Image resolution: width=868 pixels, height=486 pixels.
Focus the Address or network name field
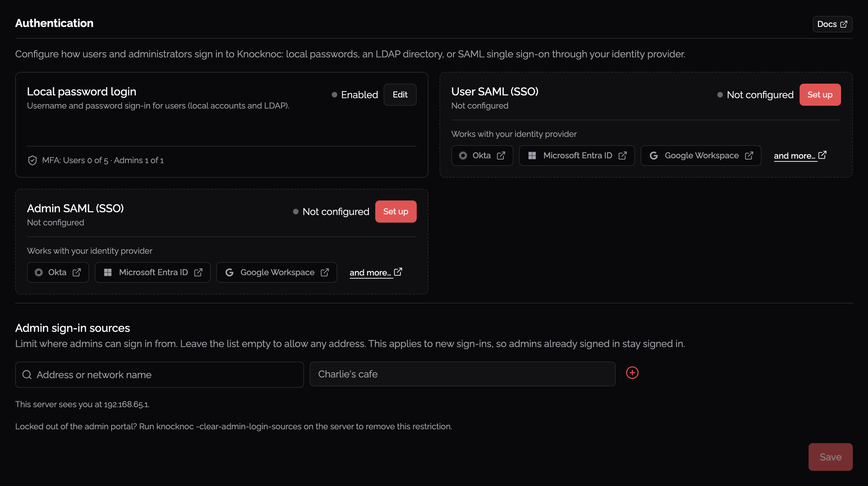point(159,375)
